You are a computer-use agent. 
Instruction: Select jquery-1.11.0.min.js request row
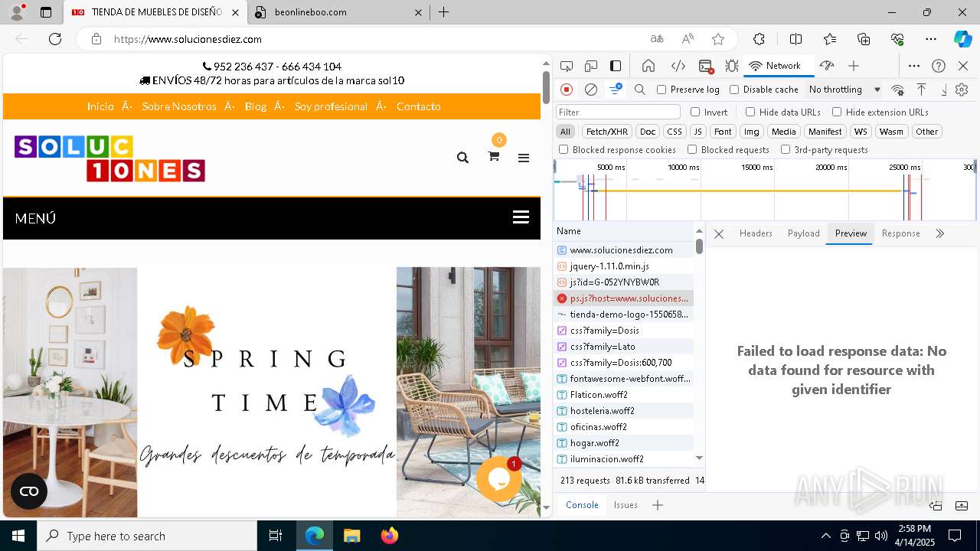(623, 266)
